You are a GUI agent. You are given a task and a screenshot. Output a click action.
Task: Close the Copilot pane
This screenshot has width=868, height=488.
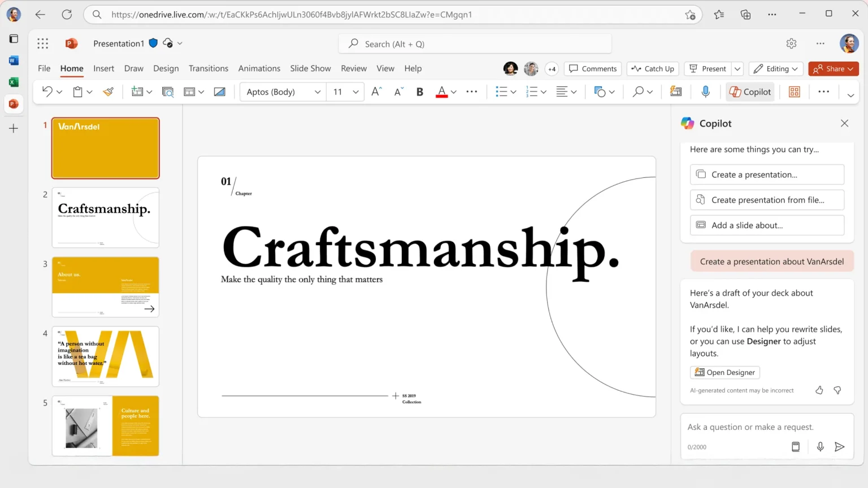tap(845, 123)
